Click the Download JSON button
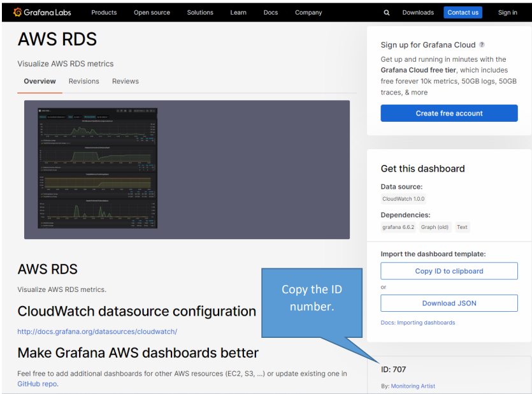Viewport: 532px width, 394px height. (x=449, y=303)
